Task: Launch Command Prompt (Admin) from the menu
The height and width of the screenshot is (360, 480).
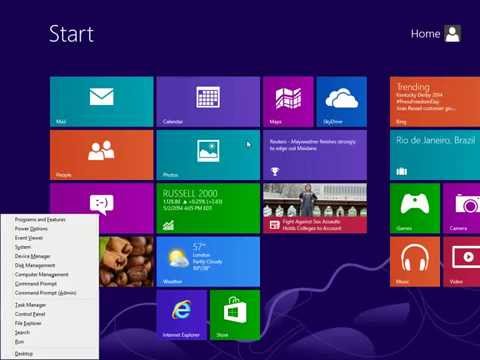Action: pos(50,293)
